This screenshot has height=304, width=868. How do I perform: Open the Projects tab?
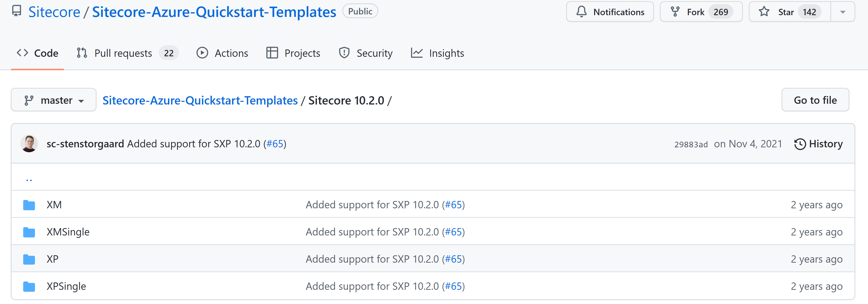(x=293, y=53)
